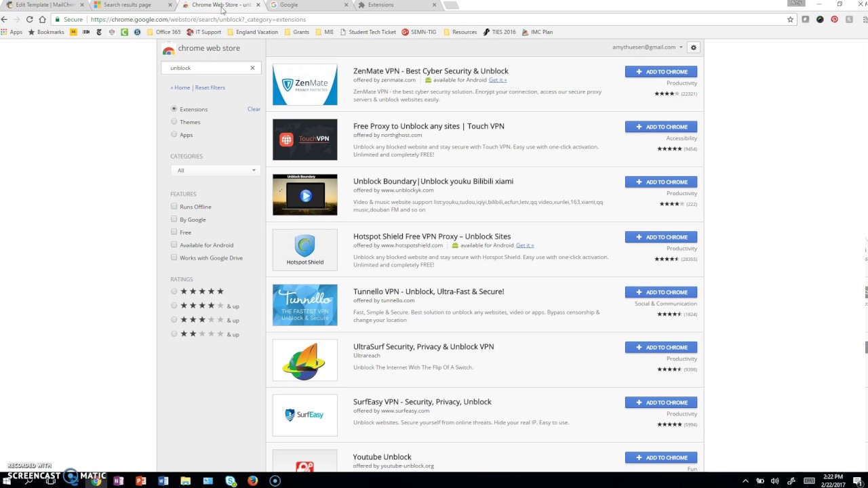Launch Firefox from the taskbar
The height and width of the screenshot is (488, 868).
tap(252, 481)
